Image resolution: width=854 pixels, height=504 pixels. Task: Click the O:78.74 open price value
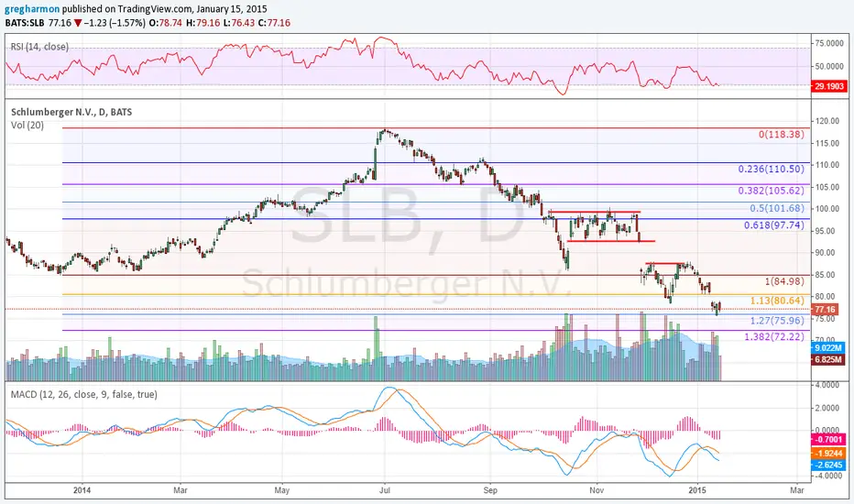166,23
